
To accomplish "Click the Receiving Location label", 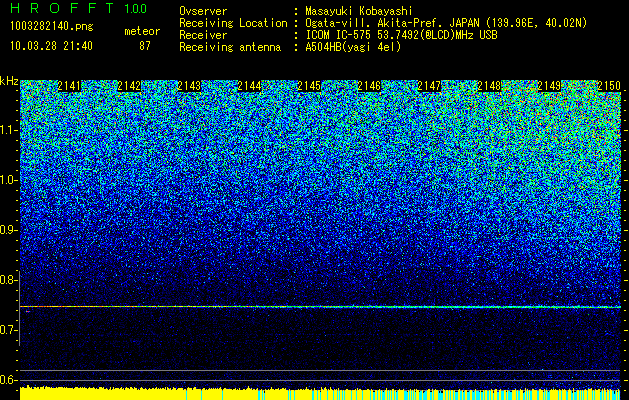I will [233, 23].
